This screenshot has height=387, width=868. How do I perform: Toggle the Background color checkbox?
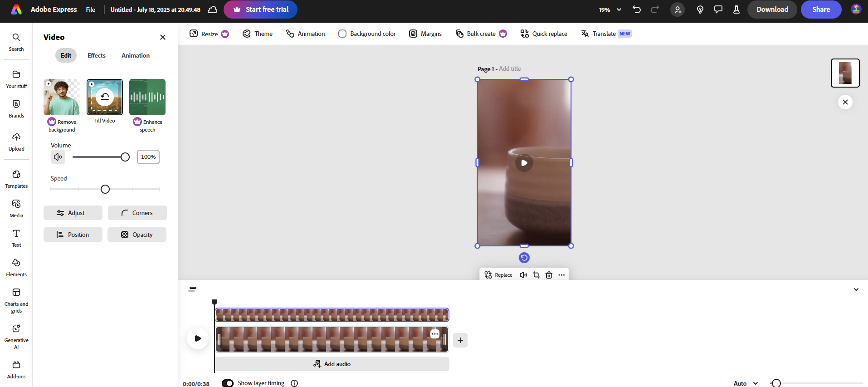[342, 34]
